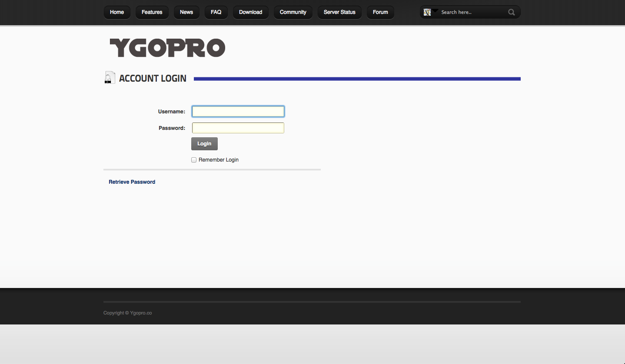Click the YGOPRO logo
This screenshot has width=625, height=364.
[167, 48]
